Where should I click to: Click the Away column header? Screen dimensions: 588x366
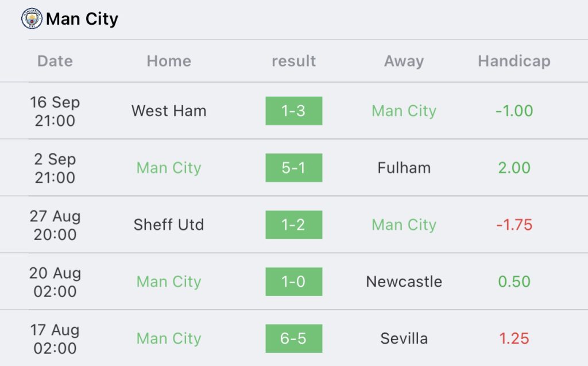[x=404, y=61]
